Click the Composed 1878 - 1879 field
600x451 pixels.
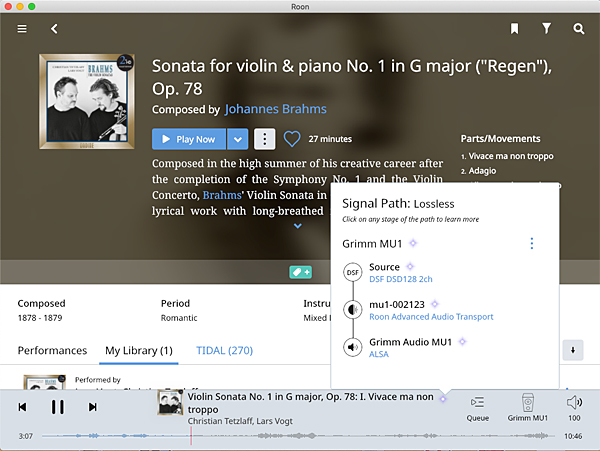[x=41, y=310]
